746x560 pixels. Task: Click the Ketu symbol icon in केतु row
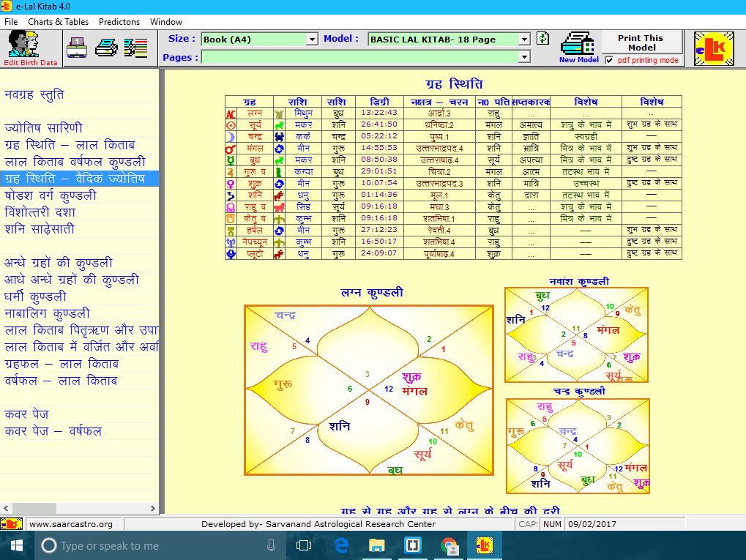pyautogui.click(x=231, y=219)
